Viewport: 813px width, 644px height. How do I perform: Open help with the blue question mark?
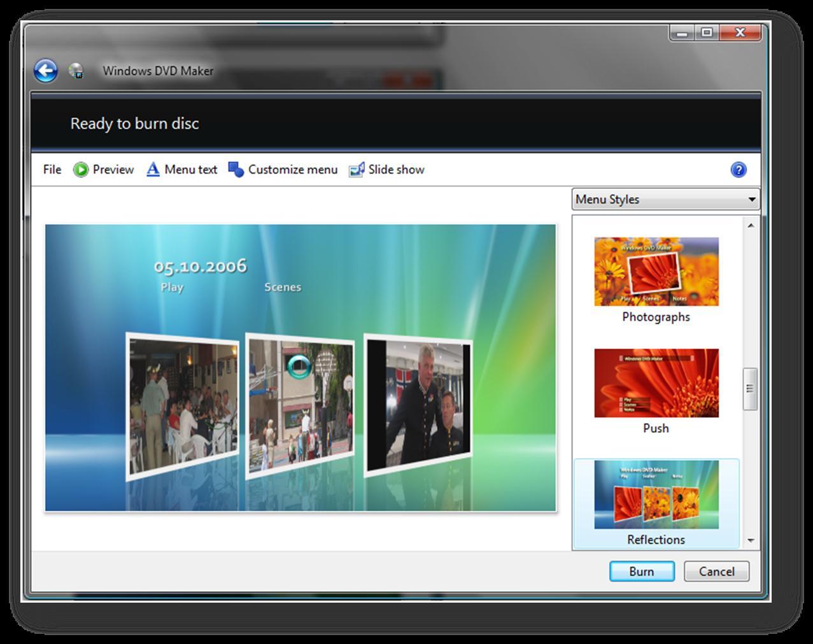[739, 170]
